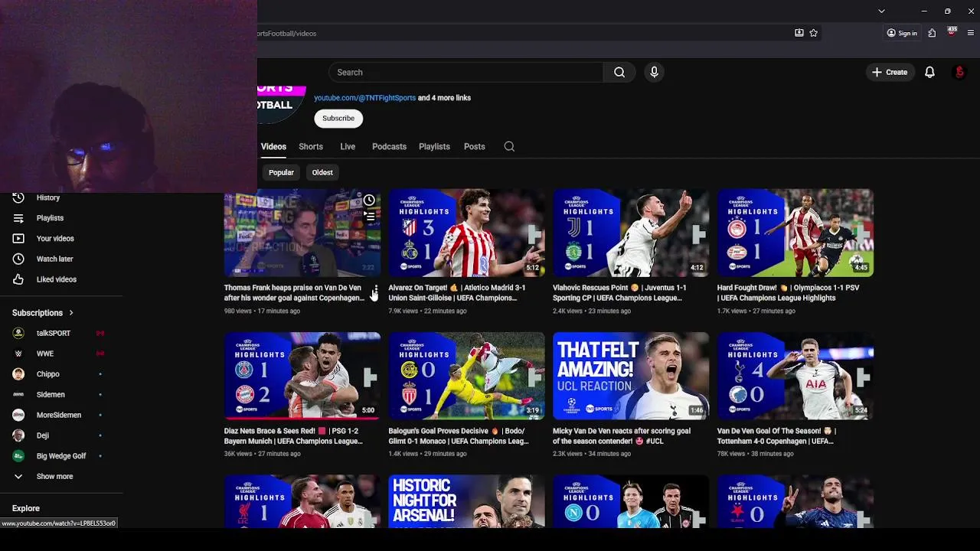This screenshot has width=980, height=551.
Task: Open the notifications bell
Action: coord(929,72)
